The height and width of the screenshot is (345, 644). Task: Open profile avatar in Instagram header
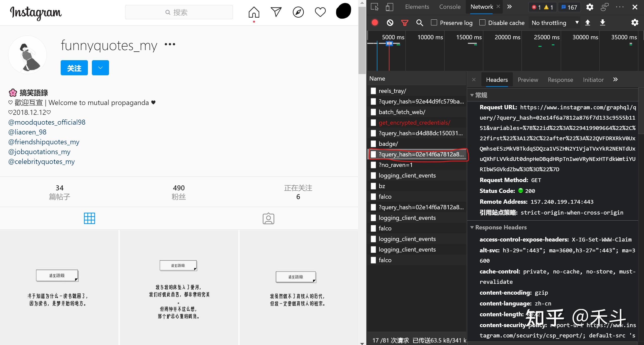point(343,11)
